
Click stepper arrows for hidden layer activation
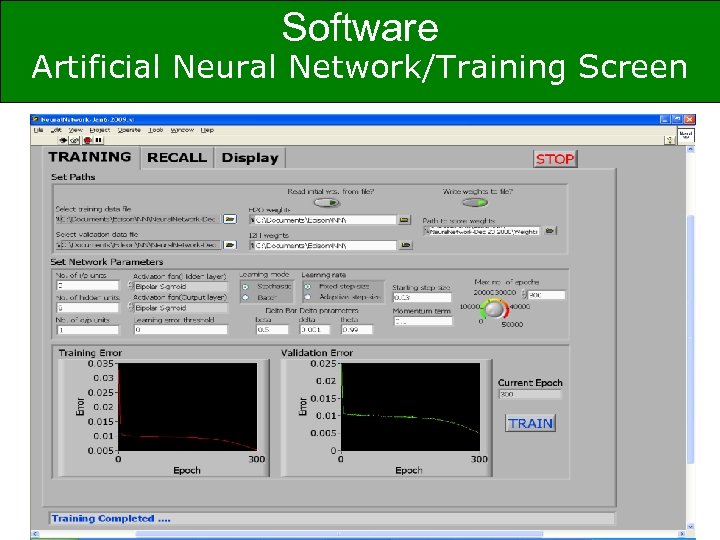click(x=131, y=287)
